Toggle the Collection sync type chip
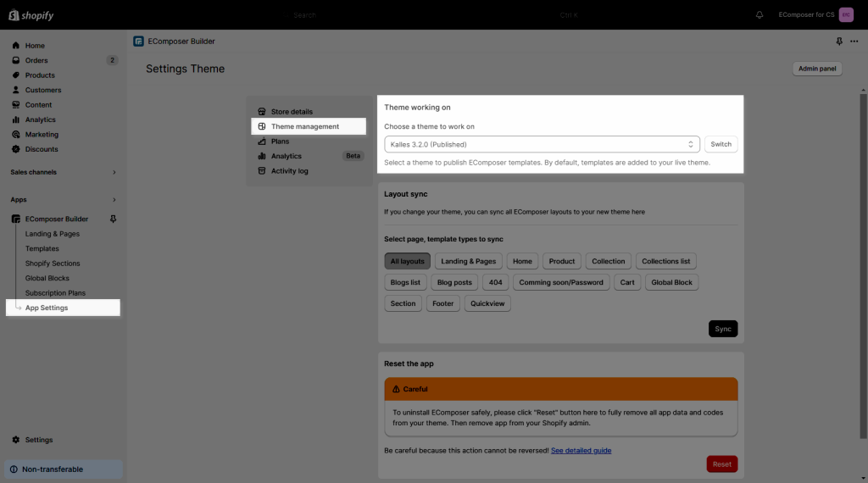 (608, 261)
